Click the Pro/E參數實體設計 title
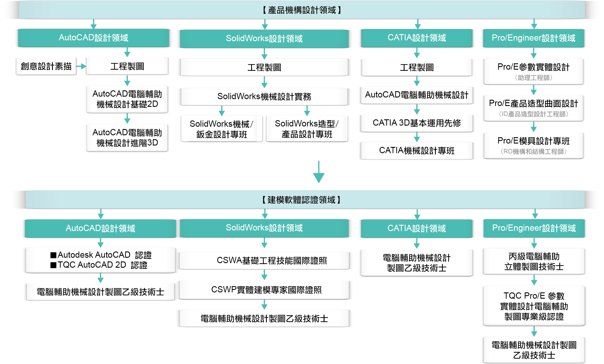Screen dimensions: 604x364 click(x=534, y=67)
